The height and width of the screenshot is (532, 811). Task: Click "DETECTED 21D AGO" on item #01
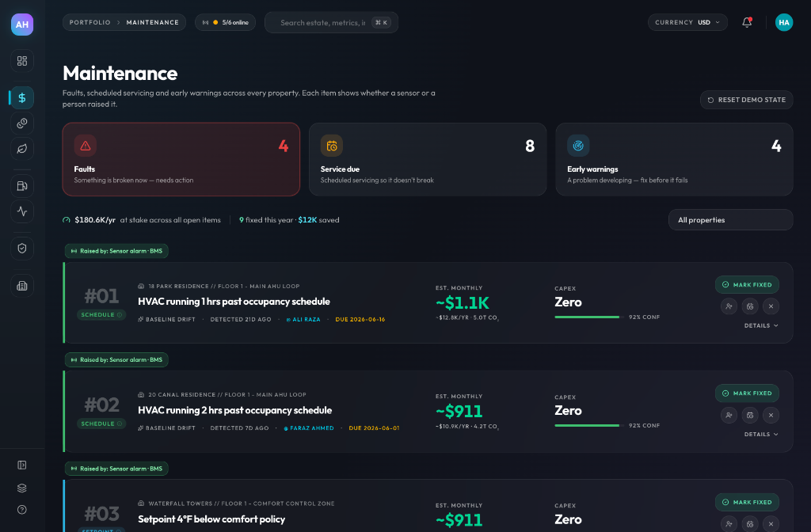(x=241, y=320)
